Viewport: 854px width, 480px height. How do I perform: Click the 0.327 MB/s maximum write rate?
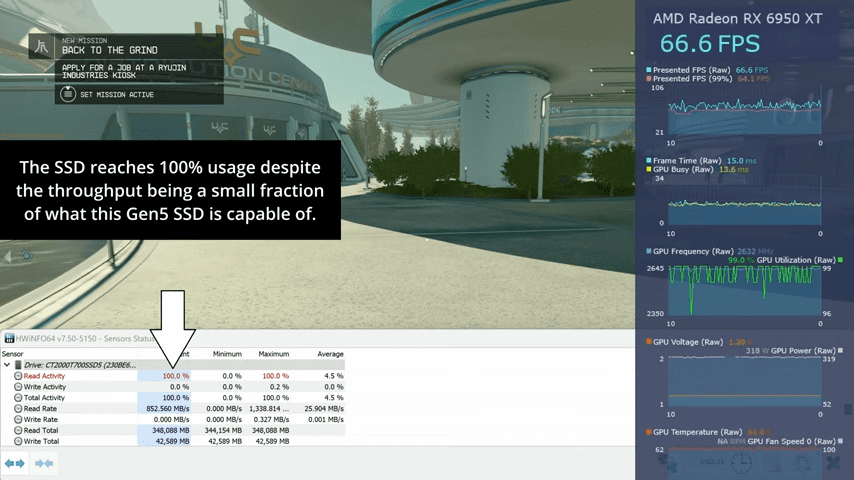tap(271, 420)
